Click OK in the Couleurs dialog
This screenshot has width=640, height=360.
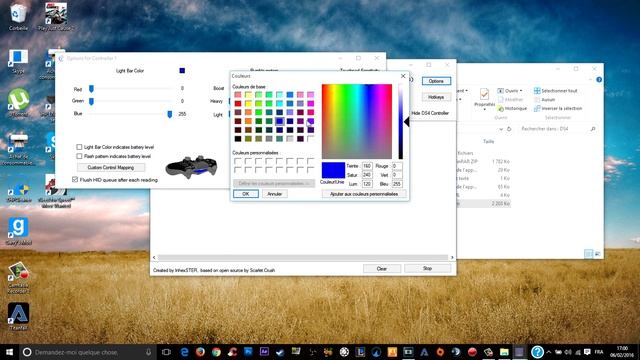(246, 194)
